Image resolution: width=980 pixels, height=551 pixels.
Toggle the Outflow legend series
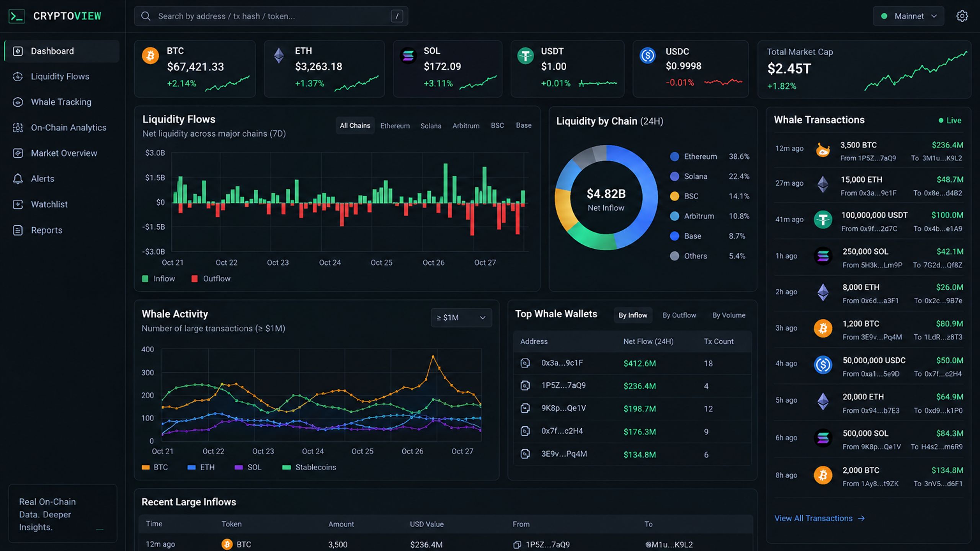(211, 279)
